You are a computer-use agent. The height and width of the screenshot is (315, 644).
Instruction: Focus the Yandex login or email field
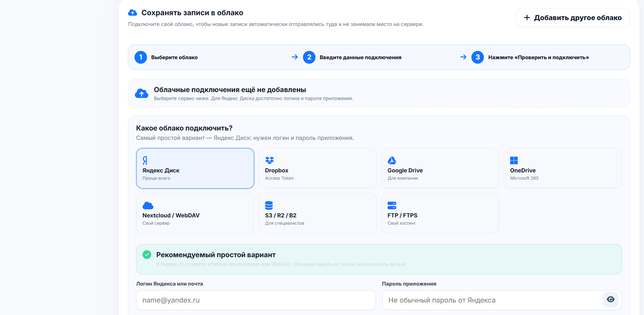(256, 300)
